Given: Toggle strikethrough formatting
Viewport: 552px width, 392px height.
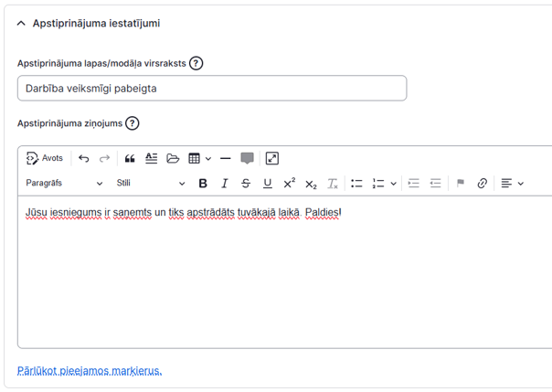Looking at the screenshot, I should point(246,184).
